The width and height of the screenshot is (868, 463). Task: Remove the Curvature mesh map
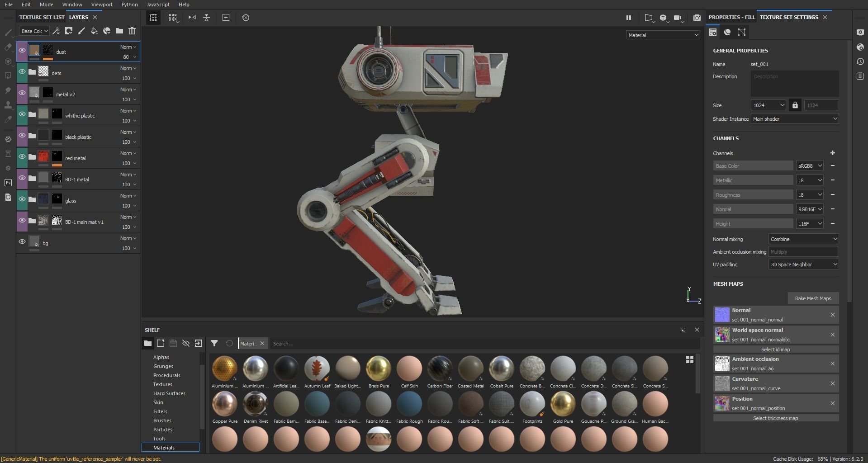(x=832, y=383)
